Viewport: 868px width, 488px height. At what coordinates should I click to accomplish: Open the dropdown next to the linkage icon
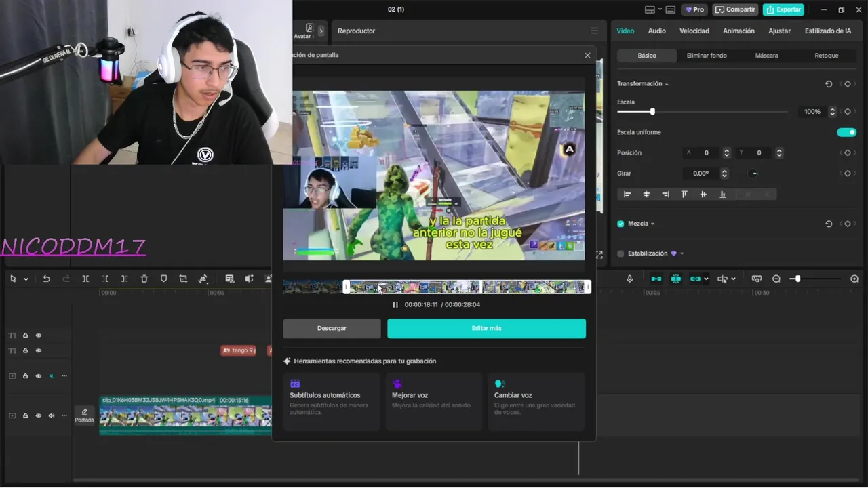(x=706, y=279)
